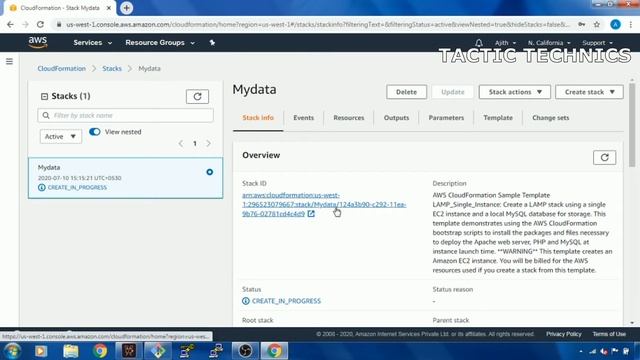This screenshot has width=640, height=360.
Task: Open the Active status filter dropdown
Action: click(60, 136)
